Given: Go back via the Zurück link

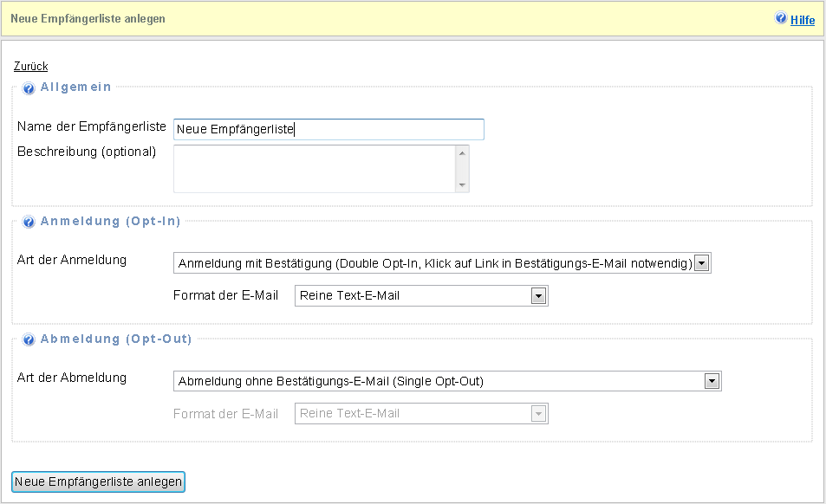Looking at the screenshot, I should [x=31, y=66].
